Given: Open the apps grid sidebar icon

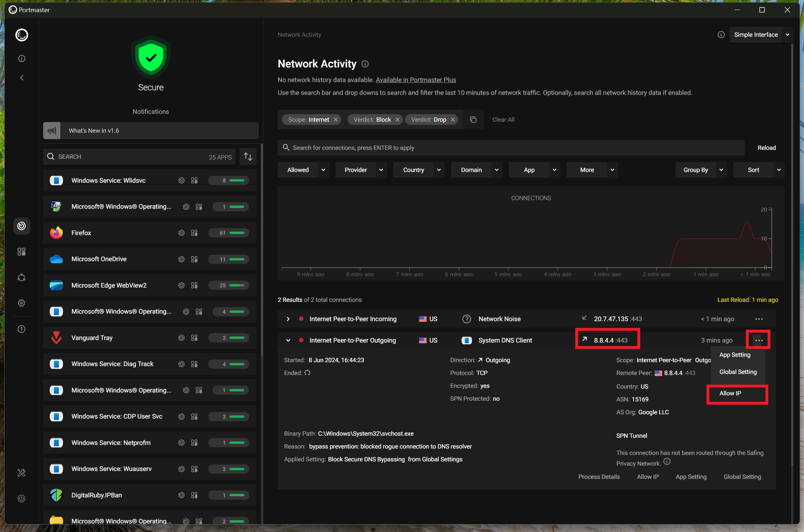Looking at the screenshot, I should [21, 252].
